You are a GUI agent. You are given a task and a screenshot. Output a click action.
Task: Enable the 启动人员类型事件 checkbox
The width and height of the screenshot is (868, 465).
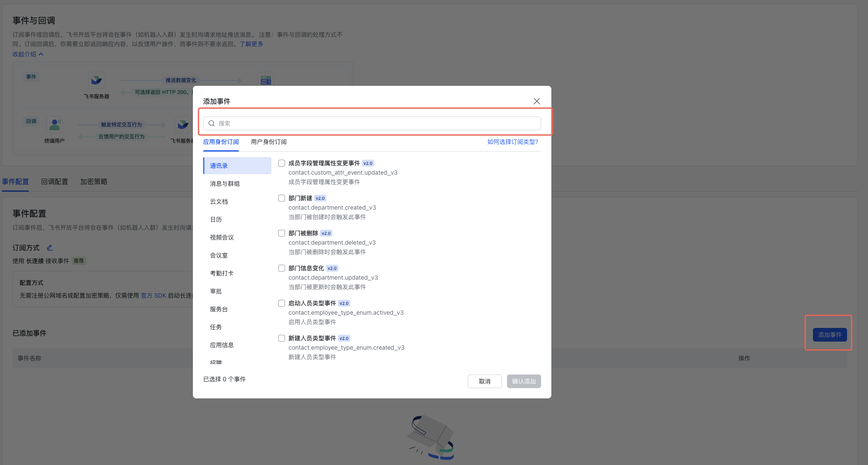tap(282, 303)
